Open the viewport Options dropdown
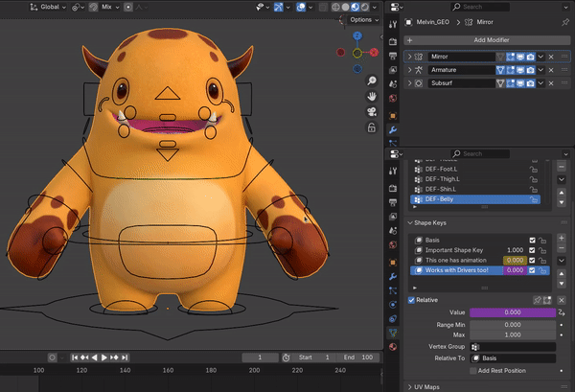 coord(364,20)
